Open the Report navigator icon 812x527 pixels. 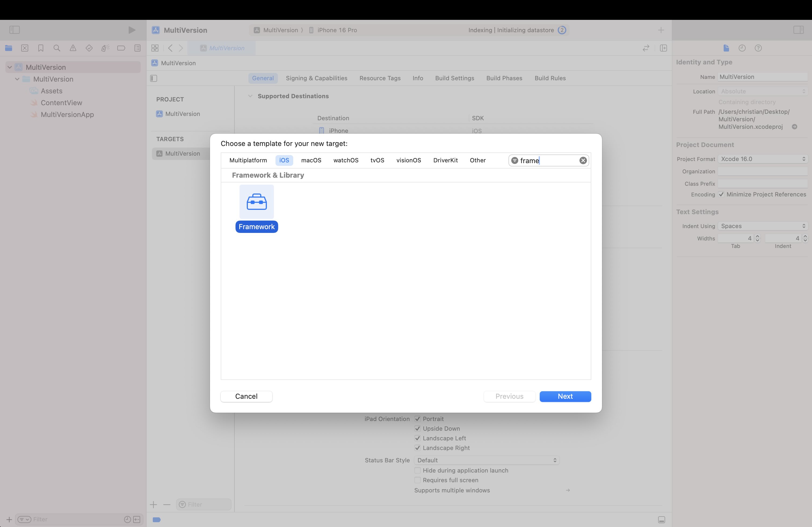137,48
